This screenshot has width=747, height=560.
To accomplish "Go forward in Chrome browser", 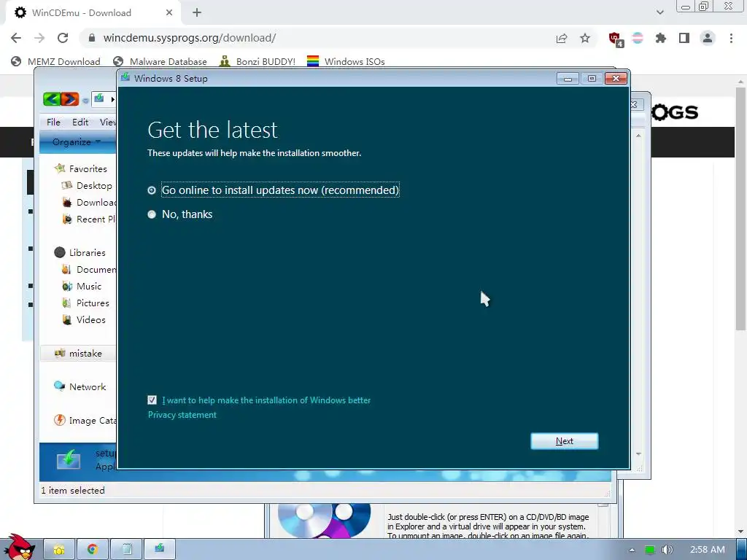I will click(39, 38).
